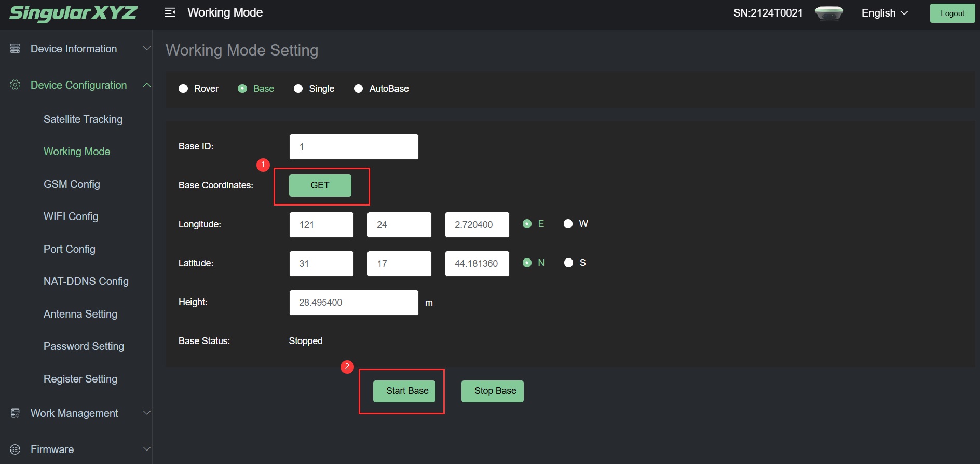The width and height of the screenshot is (980, 464).
Task: Click the GNSS receiver device image
Action: (x=829, y=13)
